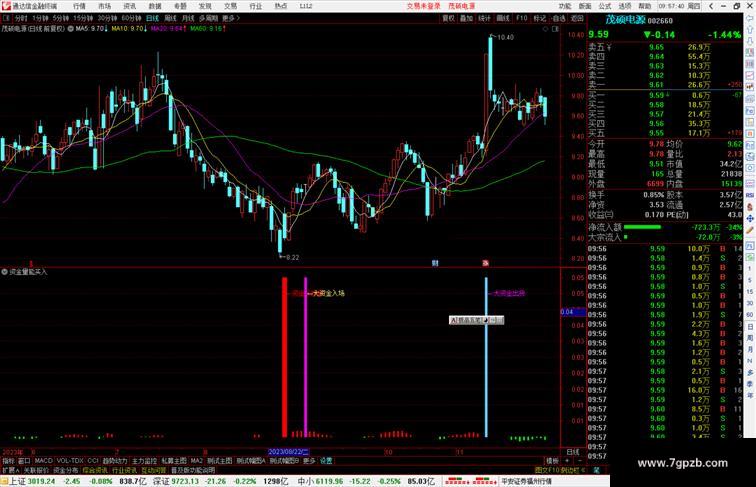
Task: Select the 主力监控 indicator tab
Action: [145, 461]
